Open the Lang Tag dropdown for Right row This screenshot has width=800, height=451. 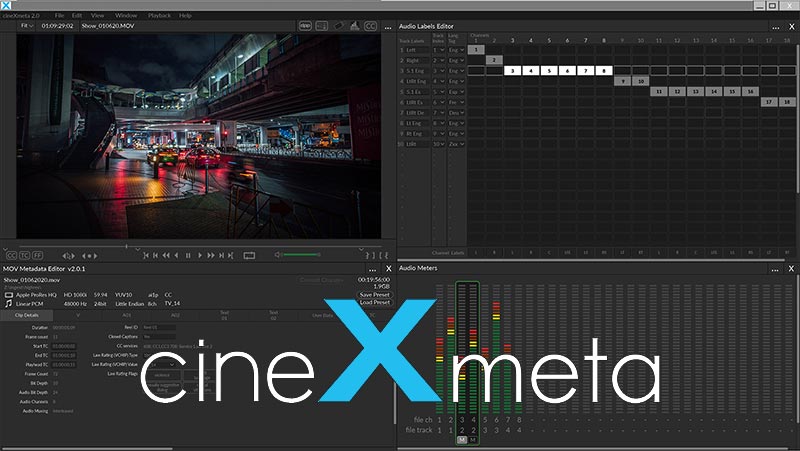[x=456, y=60]
